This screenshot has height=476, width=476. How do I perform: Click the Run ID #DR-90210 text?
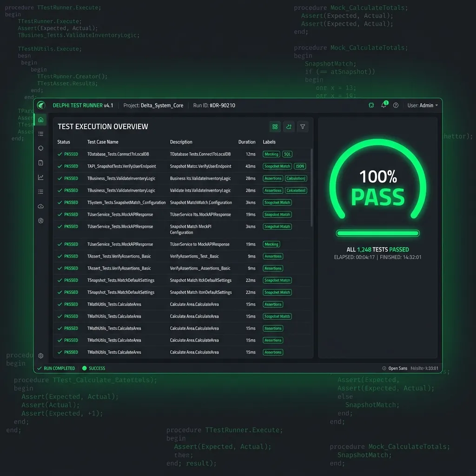click(x=214, y=106)
